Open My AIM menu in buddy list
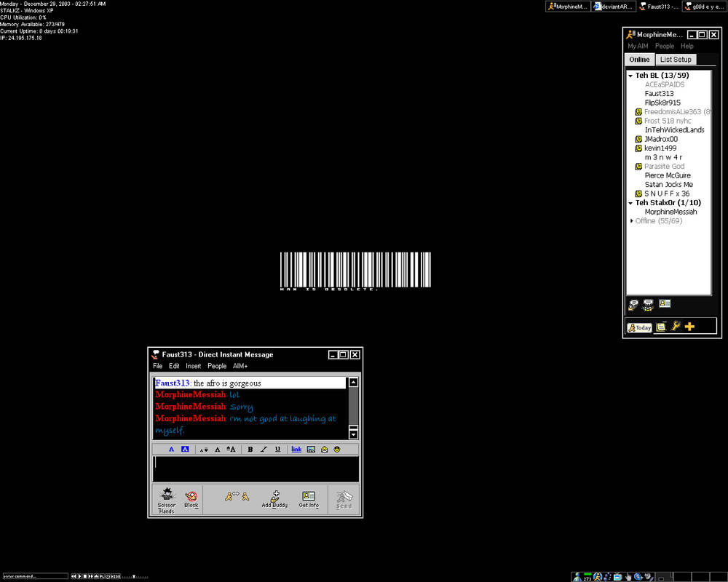The width and height of the screenshot is (728, 582). (x=638, y=46)
